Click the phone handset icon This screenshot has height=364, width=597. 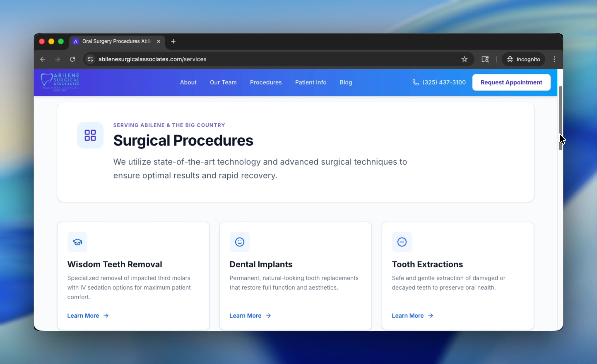click(415, 82)
